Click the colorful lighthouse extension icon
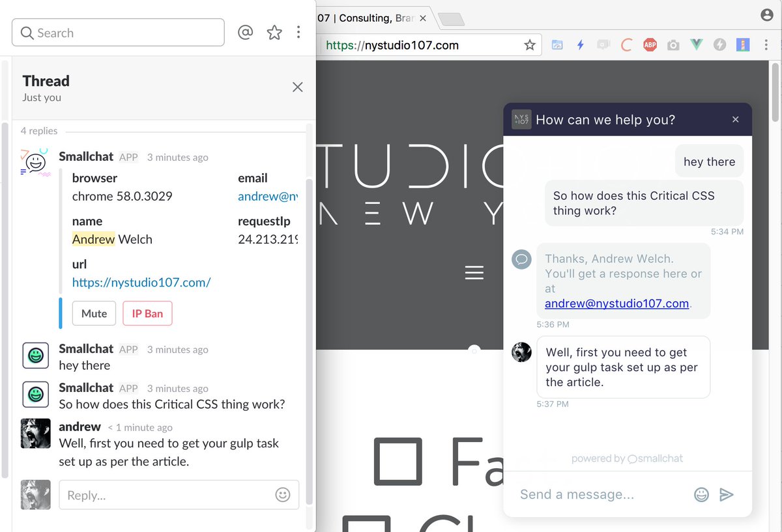 743,45
